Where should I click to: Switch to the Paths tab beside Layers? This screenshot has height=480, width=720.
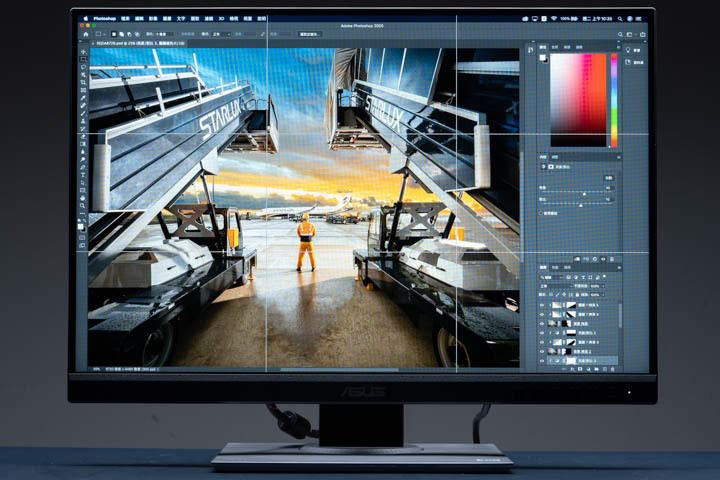point(568,267)
